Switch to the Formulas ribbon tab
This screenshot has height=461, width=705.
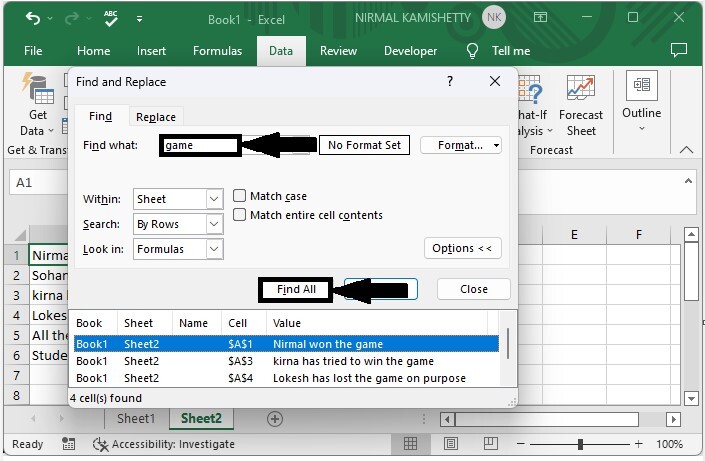217,51
